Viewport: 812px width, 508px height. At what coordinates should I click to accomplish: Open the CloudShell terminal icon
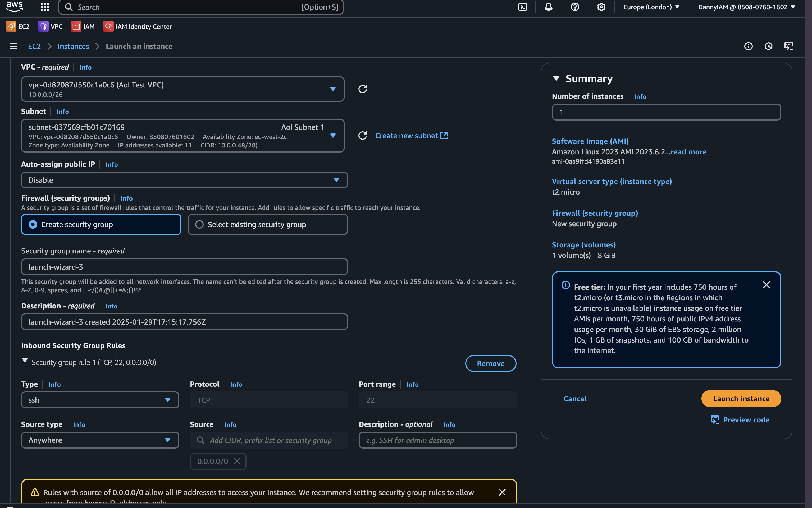click(x=522, y=7)
